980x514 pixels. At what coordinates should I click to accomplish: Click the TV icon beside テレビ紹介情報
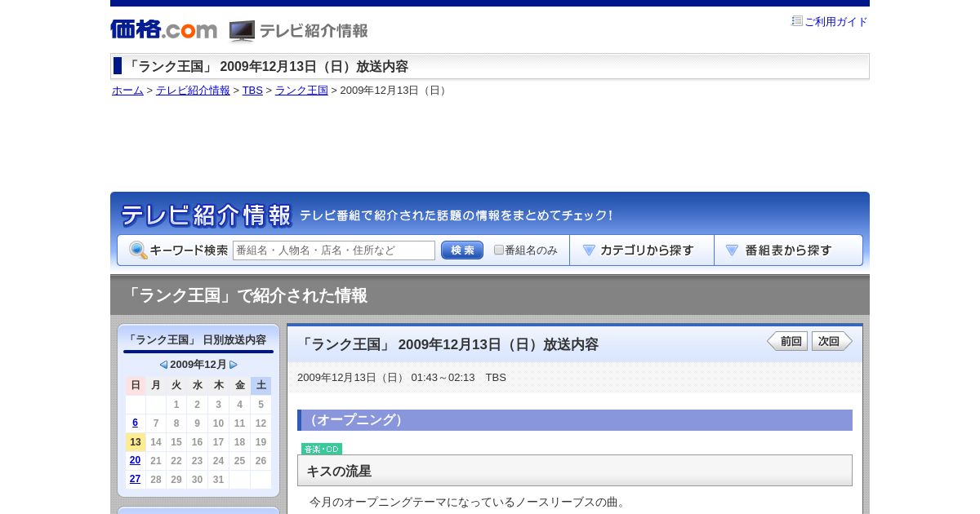tap(242, 31)
